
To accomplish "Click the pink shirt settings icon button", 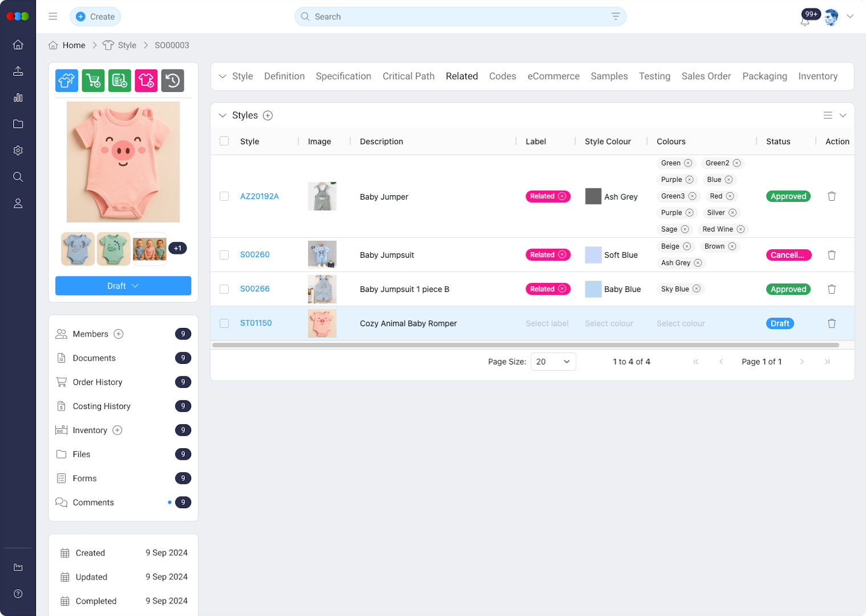I will [x=146, y=80].
